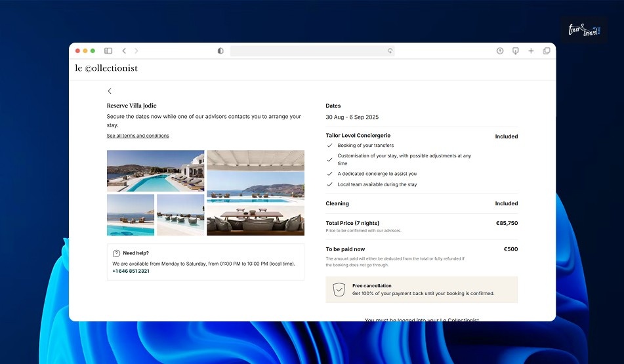Click the €85,750 total price
624x364 pixels.
[x=507, y=223]
